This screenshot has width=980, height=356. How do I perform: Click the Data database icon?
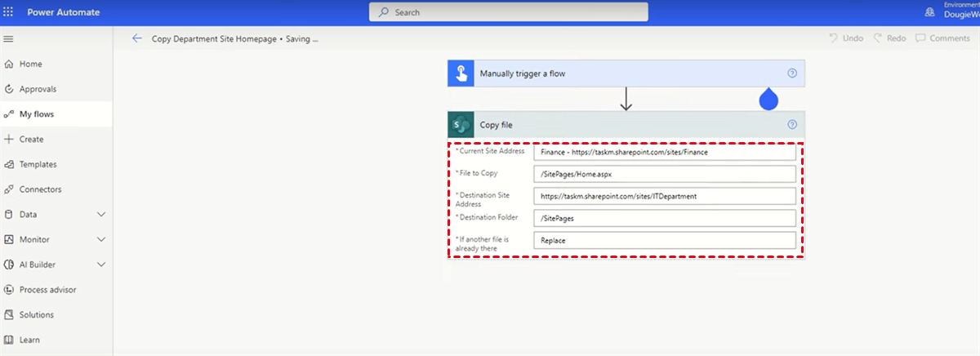(9, 215)
